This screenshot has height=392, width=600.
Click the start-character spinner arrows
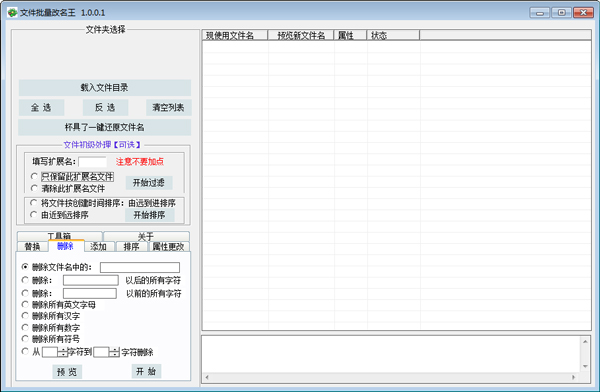click(x=63, y=352)
